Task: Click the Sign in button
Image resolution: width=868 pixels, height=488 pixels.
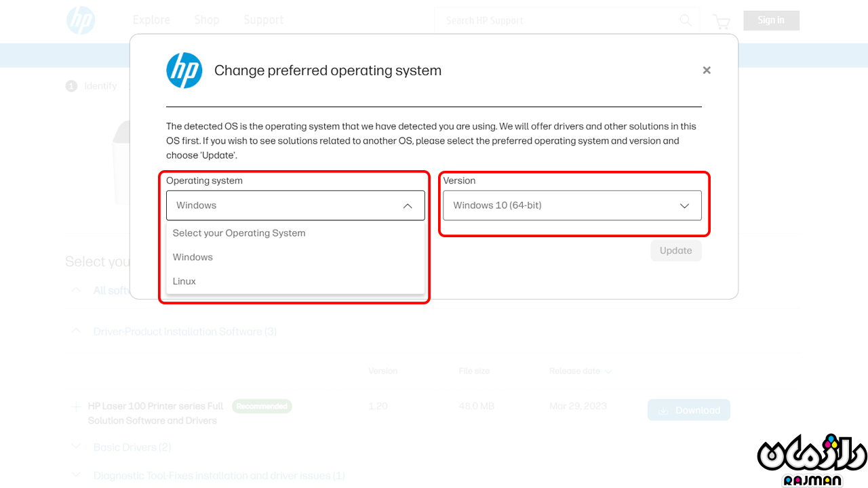Action: [x=771, y=20]
